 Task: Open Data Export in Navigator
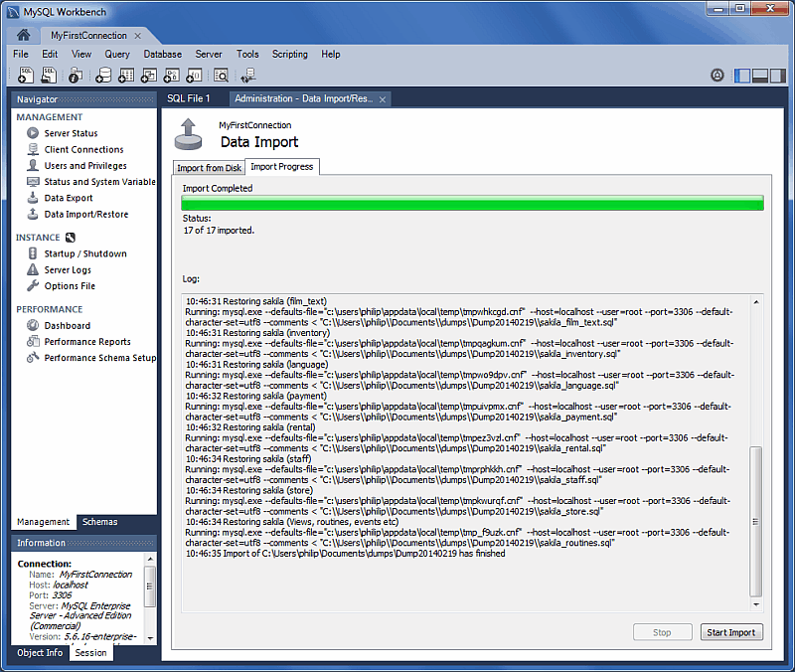69,198
